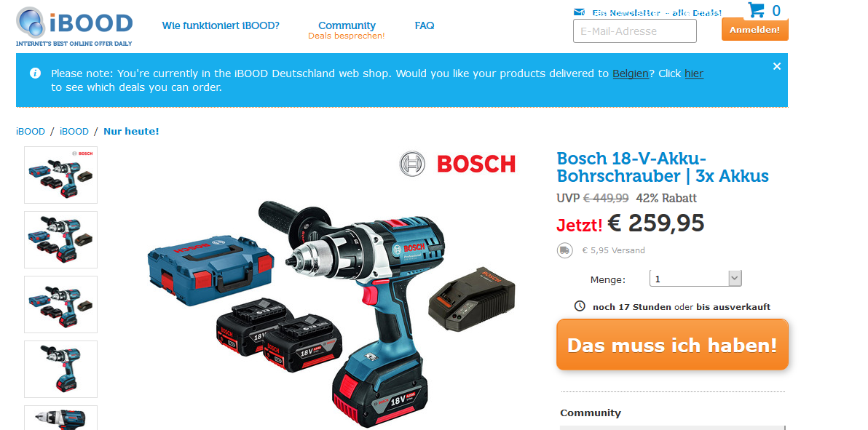Select the fourth thumbnail showing drill only
This screenshot has width=868, height=430.
[61, 369]
